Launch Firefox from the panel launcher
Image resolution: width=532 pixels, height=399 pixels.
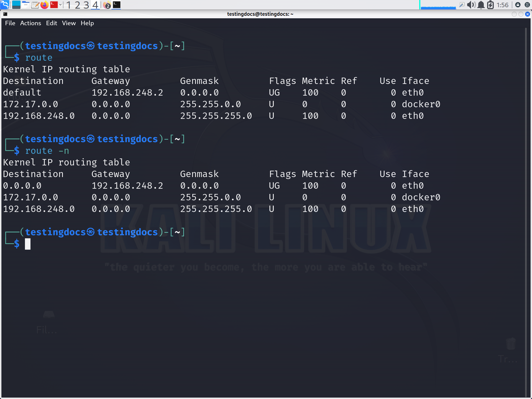point(44,5)
